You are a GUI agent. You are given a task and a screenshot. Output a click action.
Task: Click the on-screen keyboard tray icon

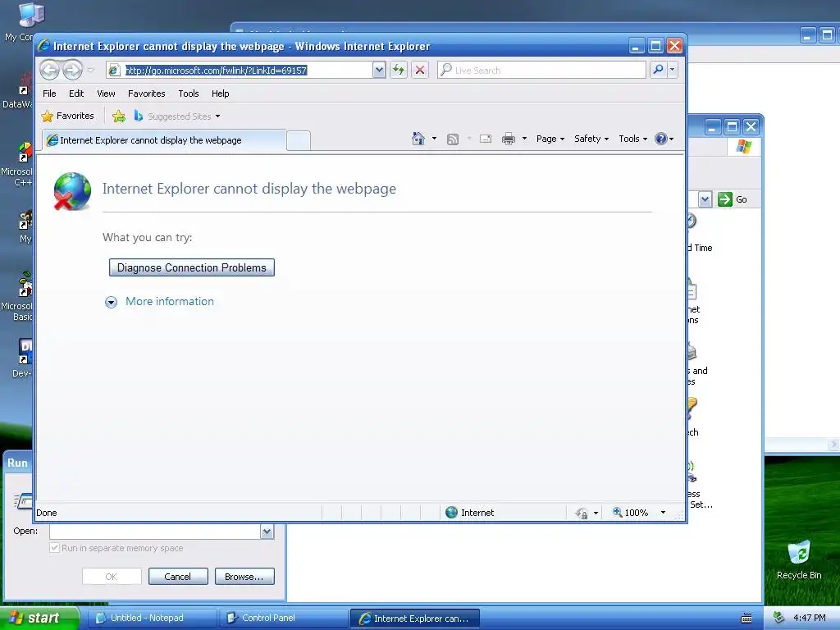pos(746,619)
